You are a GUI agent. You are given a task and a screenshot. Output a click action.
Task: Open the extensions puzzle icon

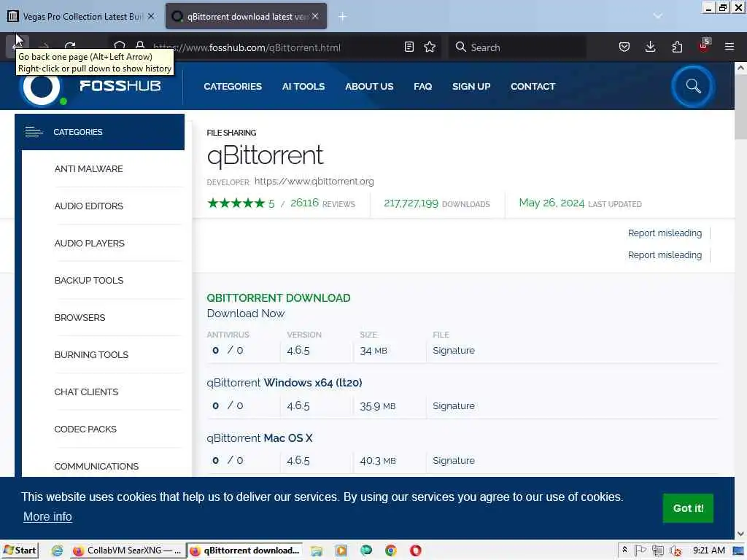[677, 47]
